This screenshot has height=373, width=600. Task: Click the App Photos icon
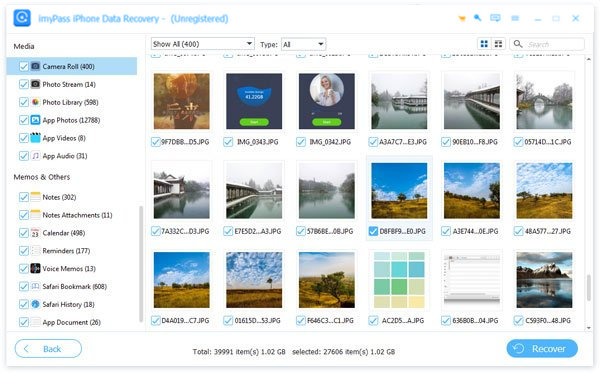pyautogui.click(x=35, y=120)
